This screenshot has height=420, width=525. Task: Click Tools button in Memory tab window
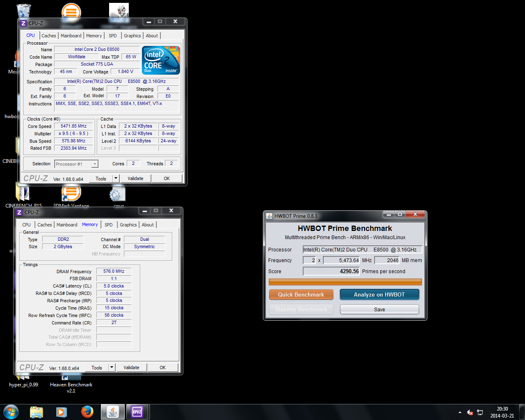[x=97, y=367]
